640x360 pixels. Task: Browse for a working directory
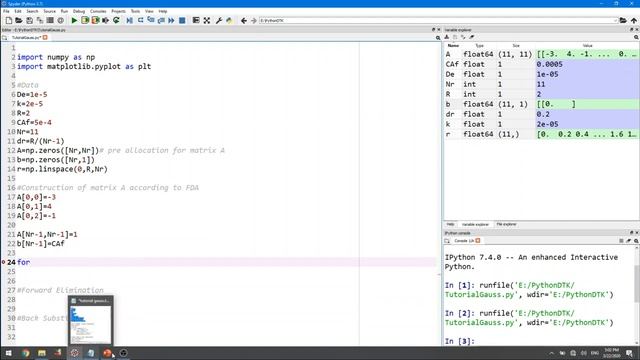pos(623,20)
